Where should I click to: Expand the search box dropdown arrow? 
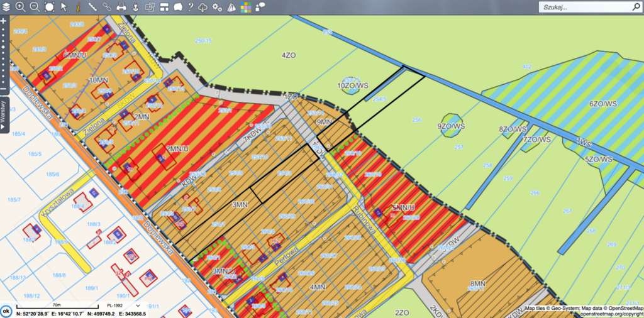tap(636, 8)
